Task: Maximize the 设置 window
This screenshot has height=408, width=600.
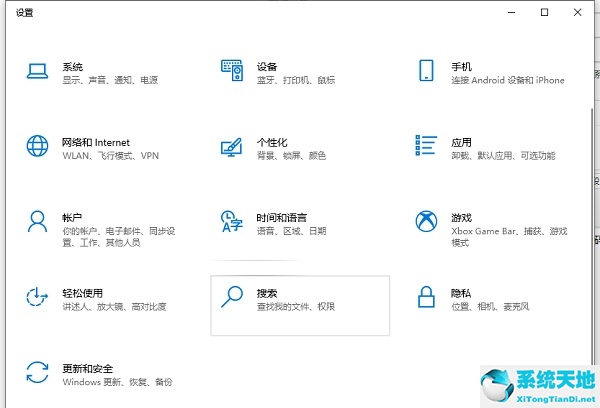Action: [x=544, y=13]
